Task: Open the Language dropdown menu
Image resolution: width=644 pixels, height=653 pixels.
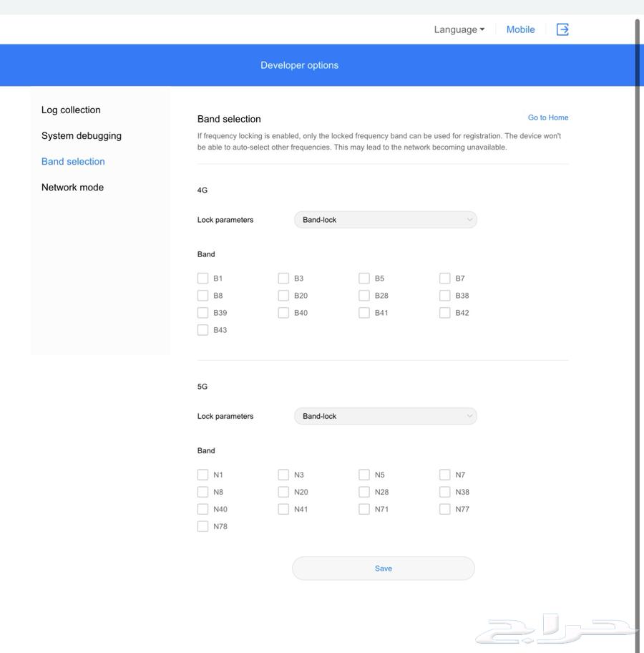Action: point(459,29)
